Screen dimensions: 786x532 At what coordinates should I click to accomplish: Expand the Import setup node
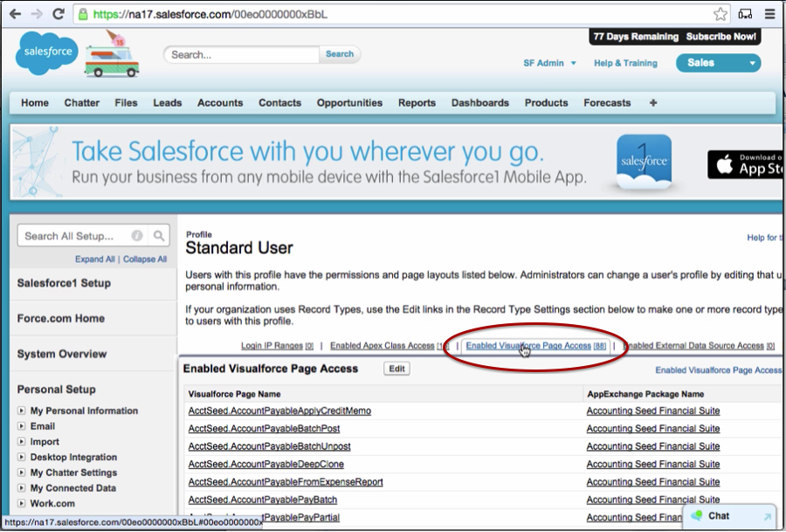(21, 442)
